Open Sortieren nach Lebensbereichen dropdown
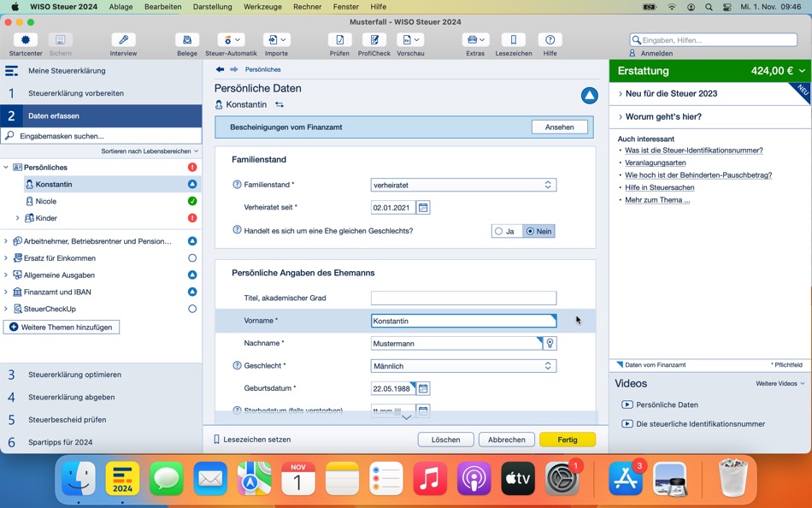 click(150, 151)
